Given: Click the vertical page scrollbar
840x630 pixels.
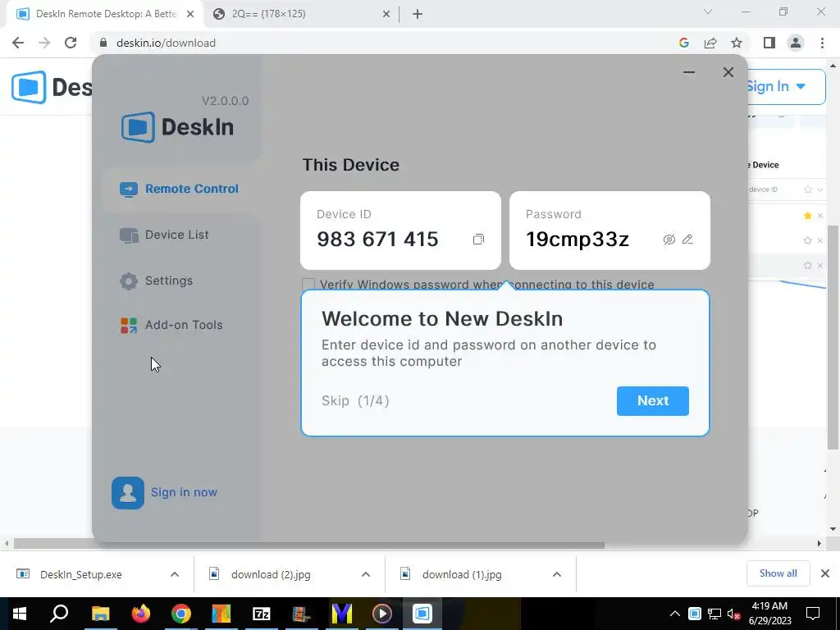Looking at the screenshot, I should (832, 337).
